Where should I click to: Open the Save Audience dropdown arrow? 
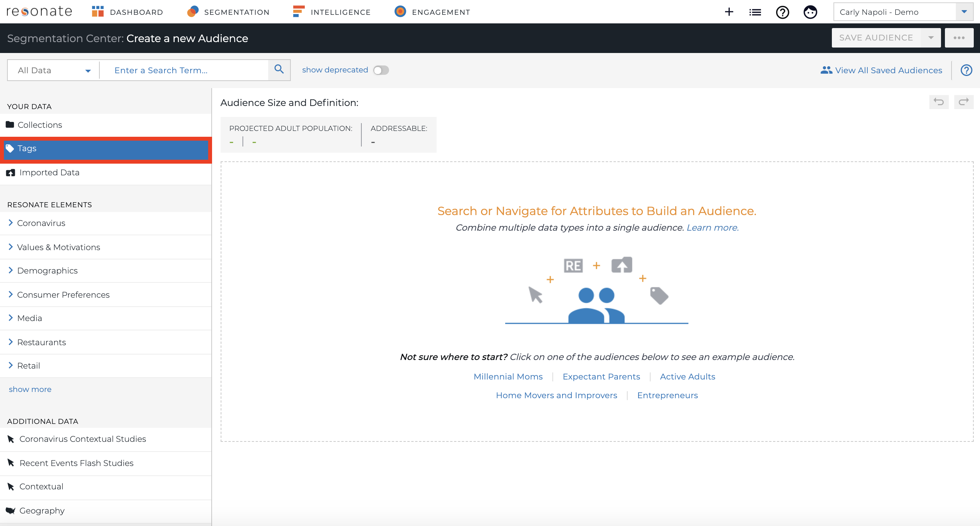point(931,38)
